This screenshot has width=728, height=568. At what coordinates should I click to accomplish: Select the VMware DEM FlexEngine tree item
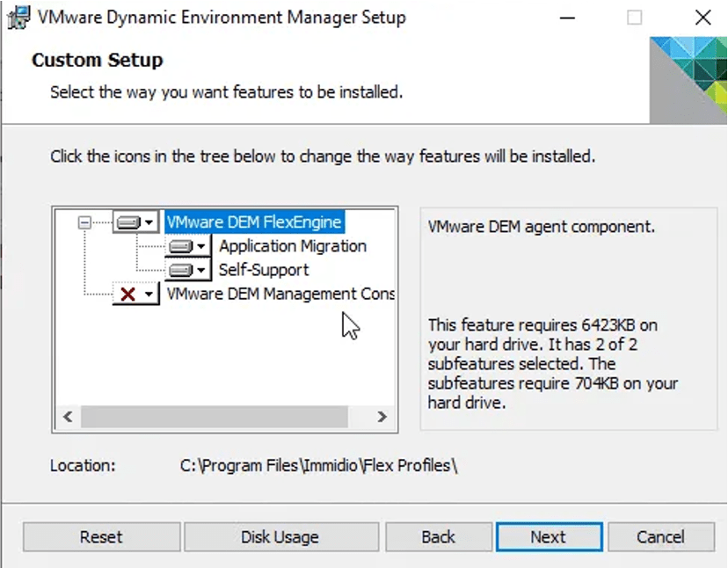tap(253, 222)
